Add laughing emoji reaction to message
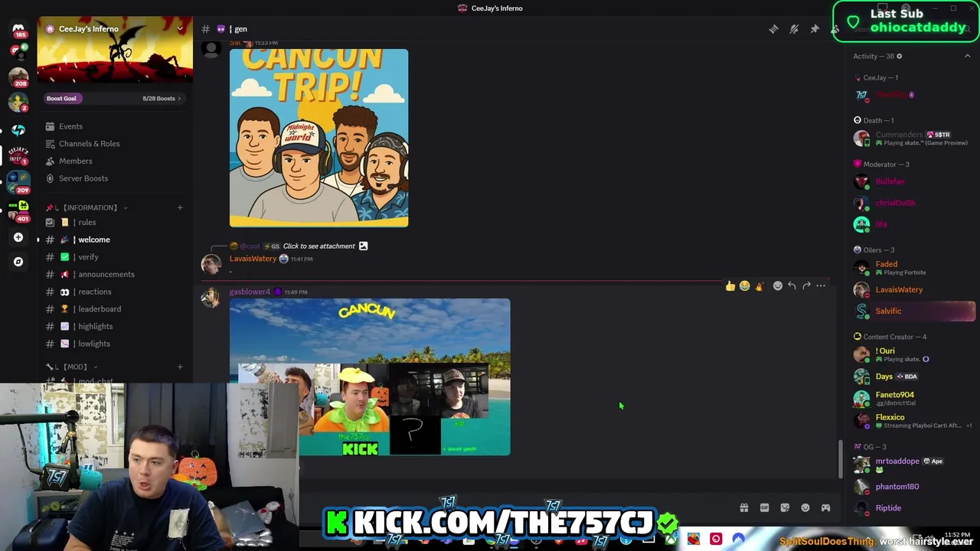980x551 pixels. point(744,286)
